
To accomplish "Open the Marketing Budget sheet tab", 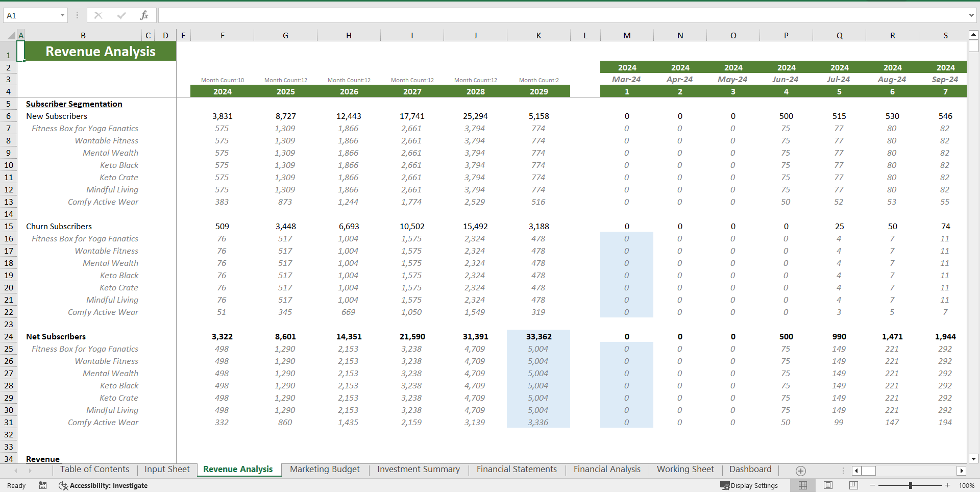I will (325, 470).
